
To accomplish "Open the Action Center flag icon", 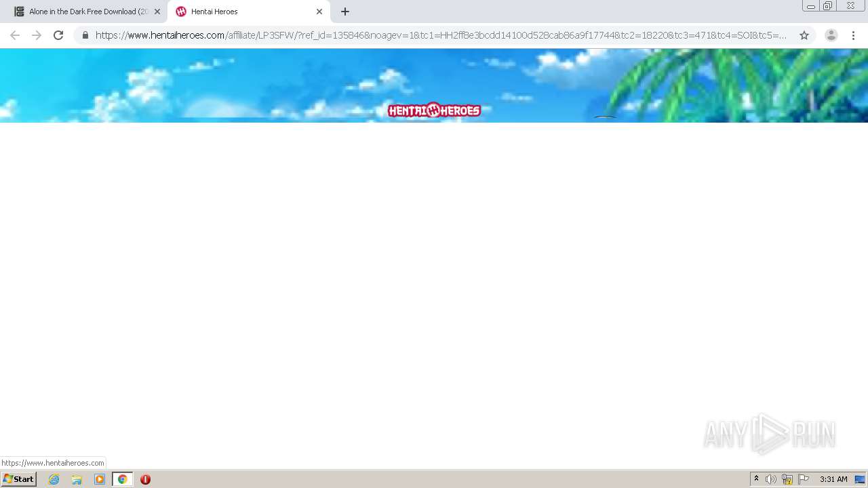I will pyautogui.click(x=804, y=479).
